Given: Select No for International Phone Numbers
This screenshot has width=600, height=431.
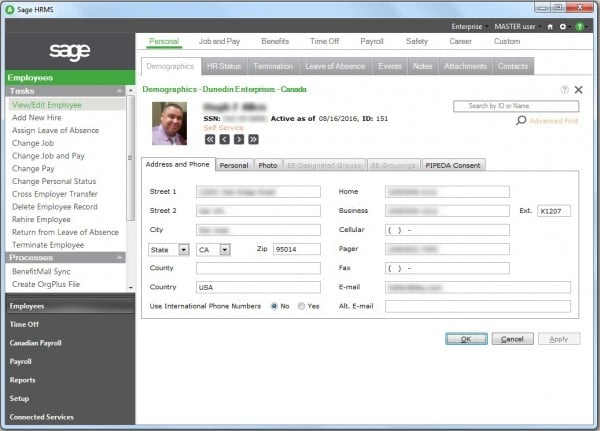Looking at the screenshot, I should (275, 306).
